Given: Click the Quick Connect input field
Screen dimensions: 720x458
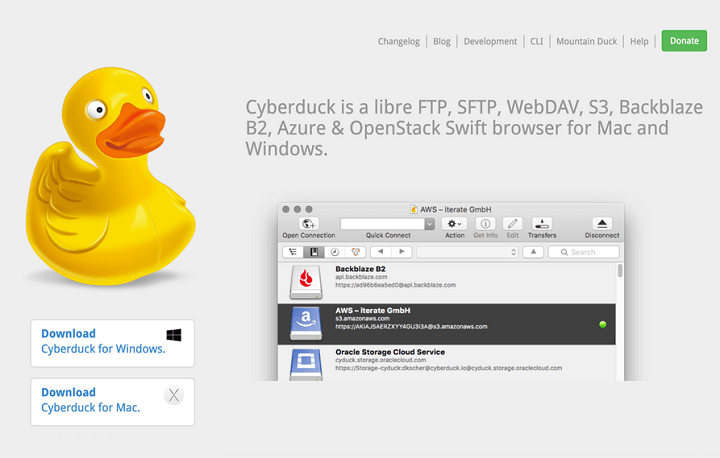Looking at the screenshot, I should tap(382, 224).
